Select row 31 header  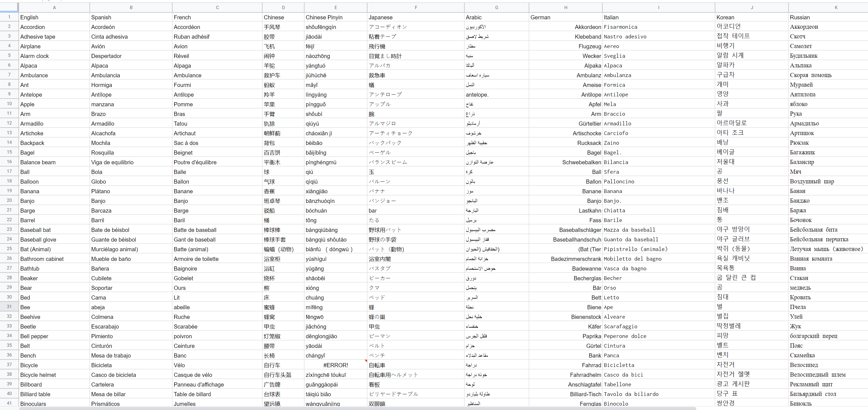[9, 306]
